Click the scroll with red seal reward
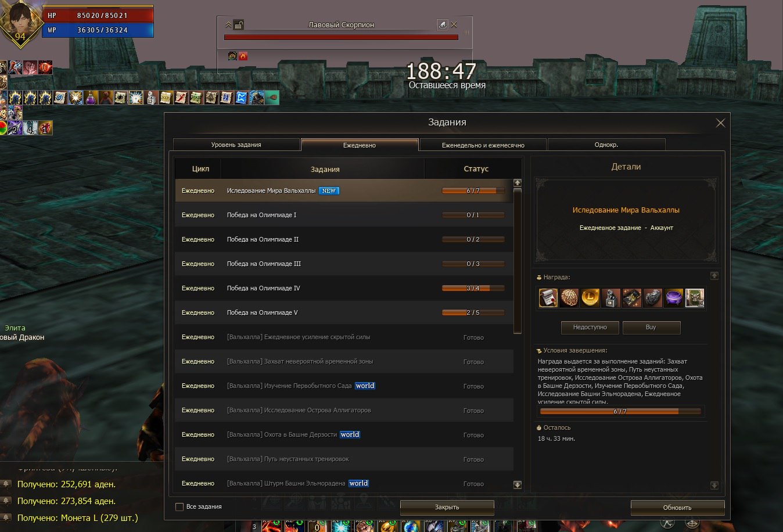The height and width of the screenshot is (532, 783). 548,298
